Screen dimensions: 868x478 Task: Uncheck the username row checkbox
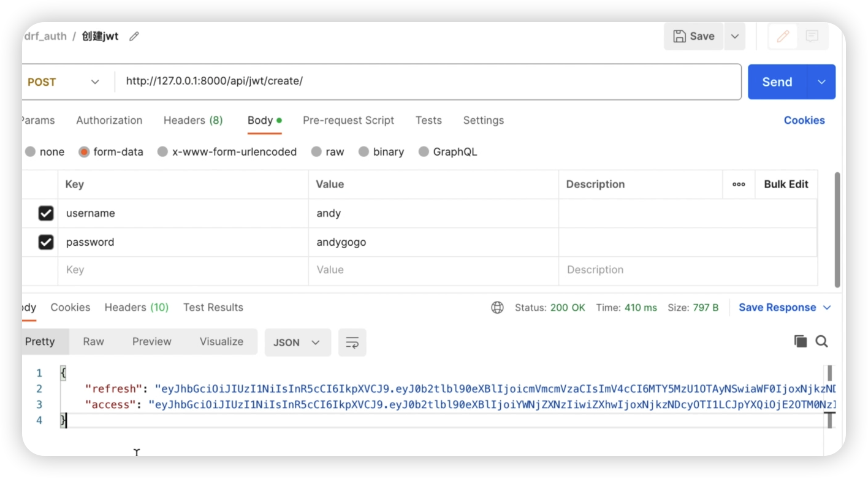click(x=46, y=213)
